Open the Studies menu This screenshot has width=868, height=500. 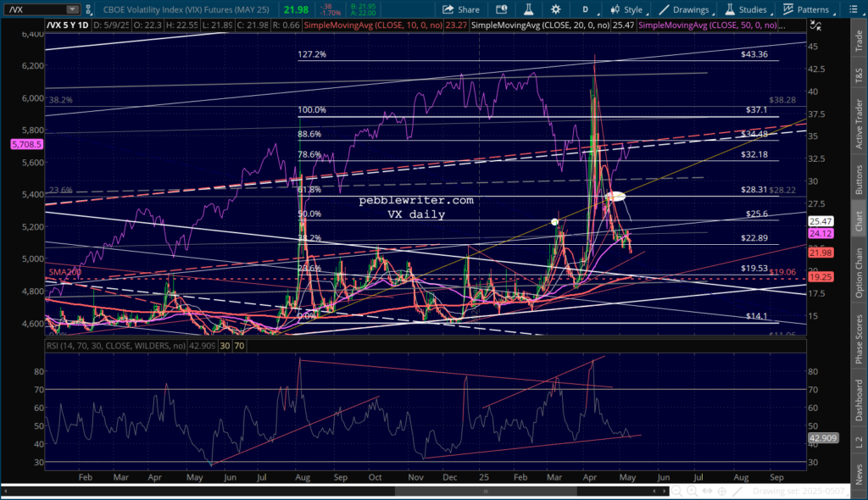pyautogui.click(x=747, y=9)
